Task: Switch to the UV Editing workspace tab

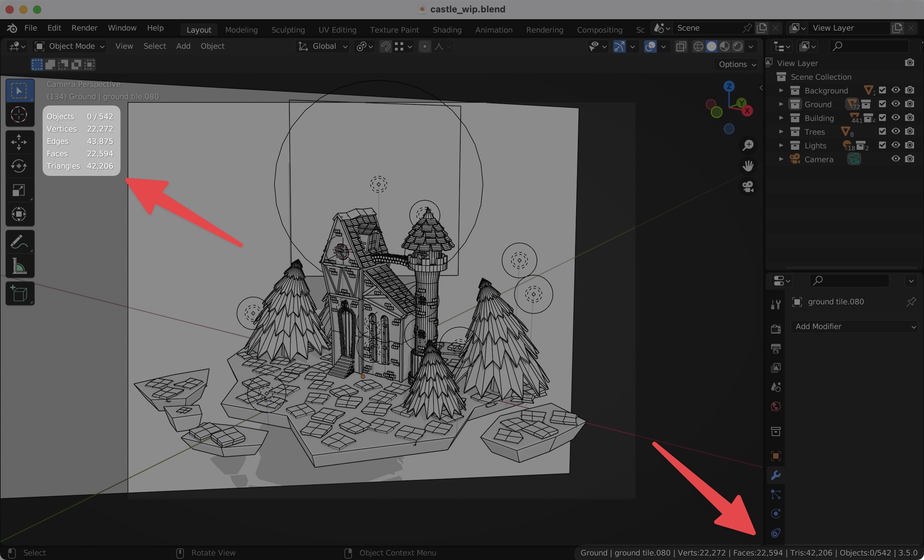Action: (337, 29)
